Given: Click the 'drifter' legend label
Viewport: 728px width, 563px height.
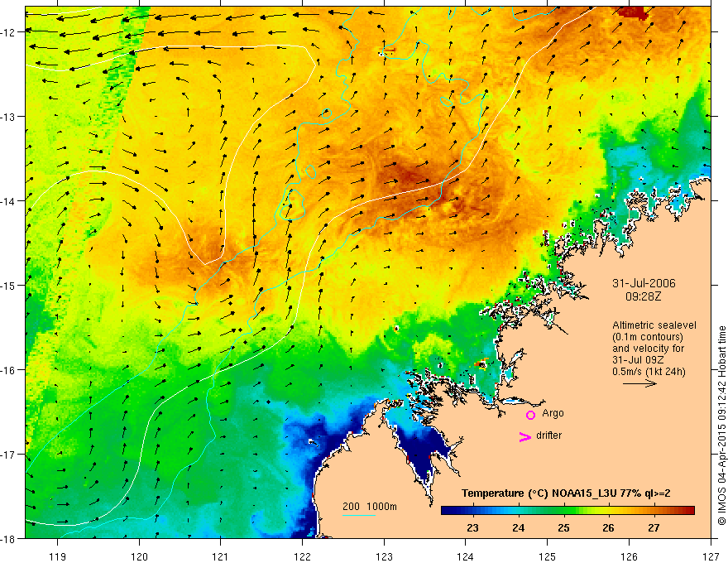Looking at the screenshot, I should point(548,435).
